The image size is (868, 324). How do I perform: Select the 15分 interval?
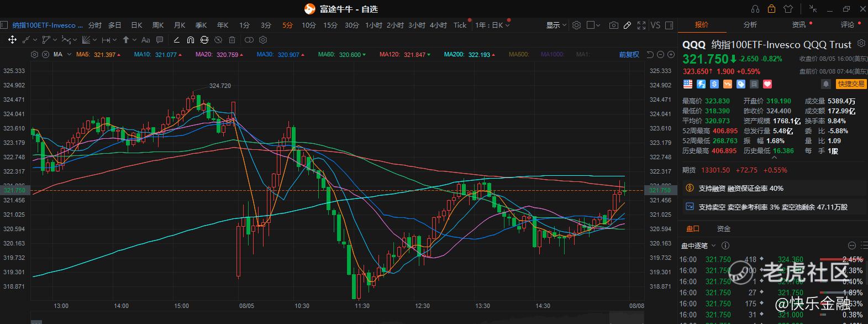[330, 25]
